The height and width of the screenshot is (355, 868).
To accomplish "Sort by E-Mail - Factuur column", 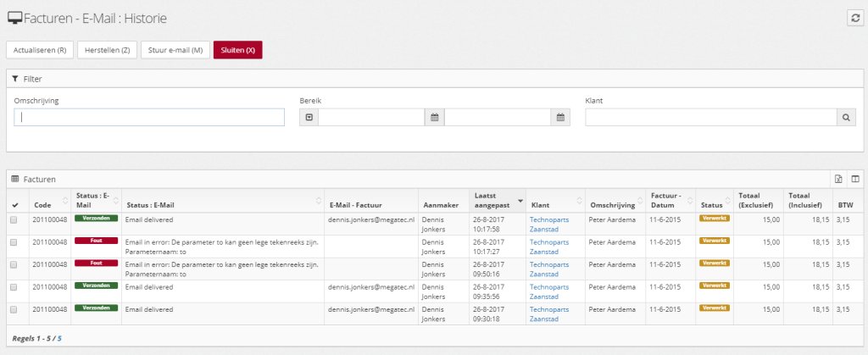I will coord(371,201).
